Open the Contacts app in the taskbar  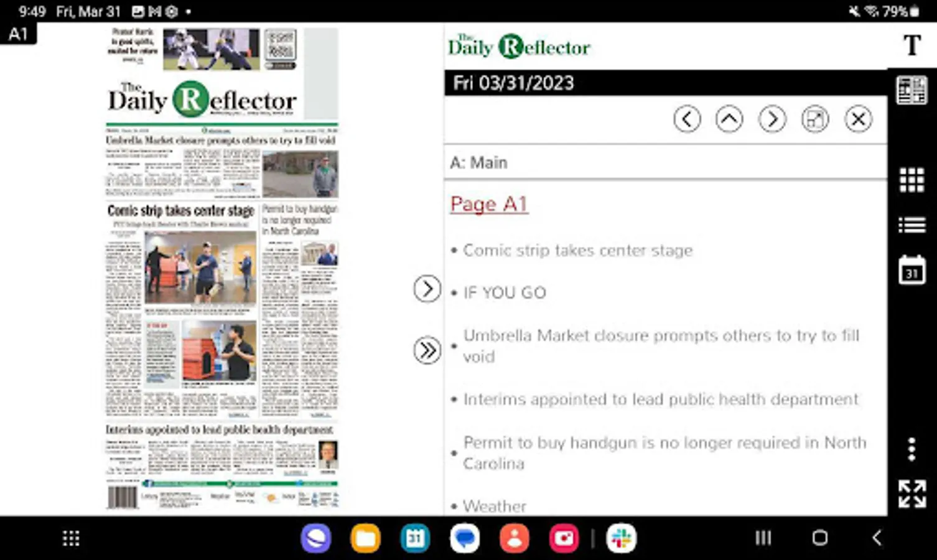[515, 538]
